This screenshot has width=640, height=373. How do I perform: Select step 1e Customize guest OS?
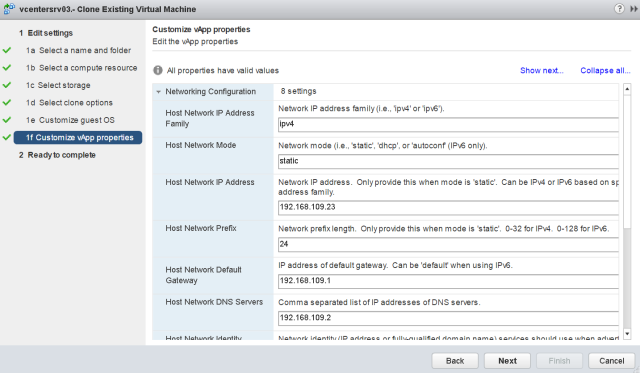[70, 120]
